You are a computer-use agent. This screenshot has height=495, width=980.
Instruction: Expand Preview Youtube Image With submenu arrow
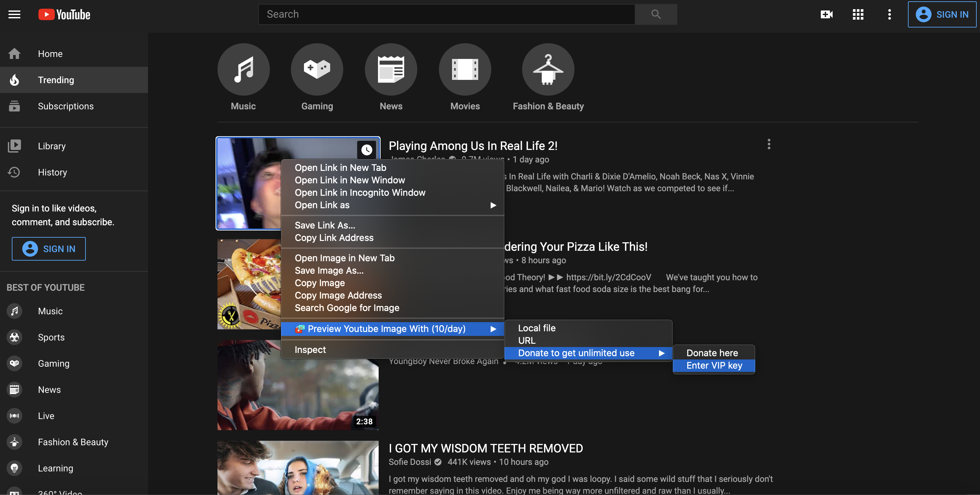[493, 329]
